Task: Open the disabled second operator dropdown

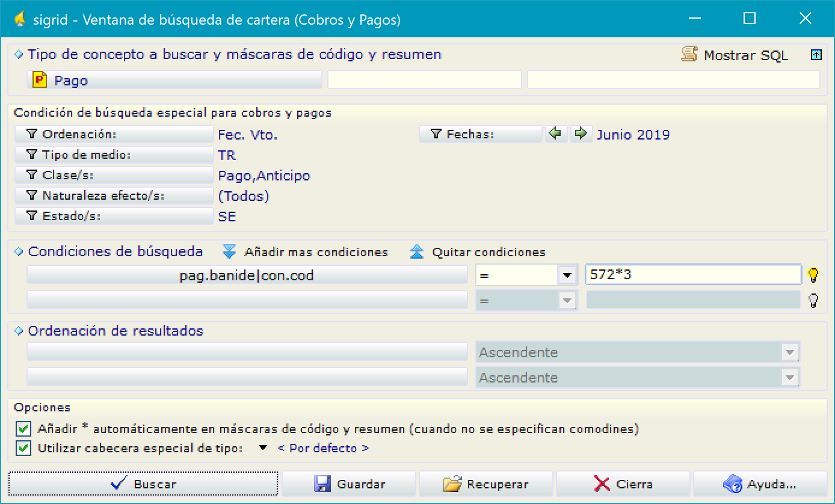Action: (566, 300)
